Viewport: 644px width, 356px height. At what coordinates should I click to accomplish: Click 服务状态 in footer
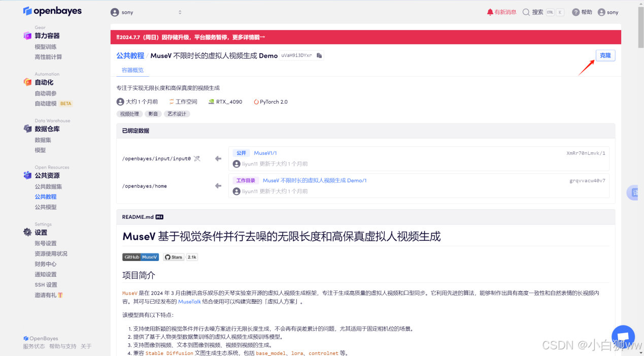pos(33,346)
